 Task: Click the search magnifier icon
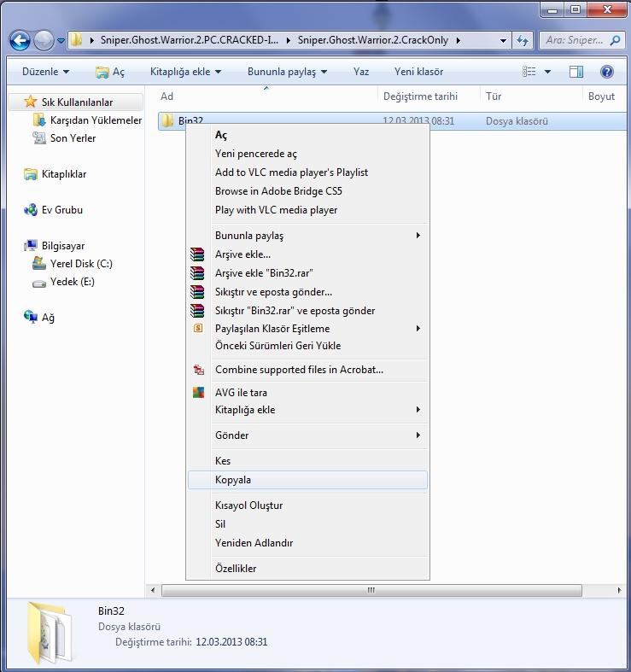pyautogui.click(x=615, y=40)
